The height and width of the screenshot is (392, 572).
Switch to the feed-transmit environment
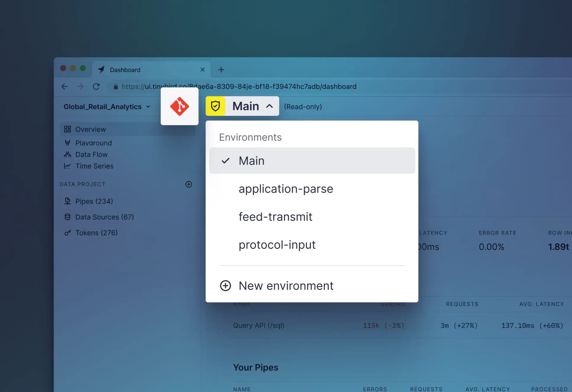point(275,217)
